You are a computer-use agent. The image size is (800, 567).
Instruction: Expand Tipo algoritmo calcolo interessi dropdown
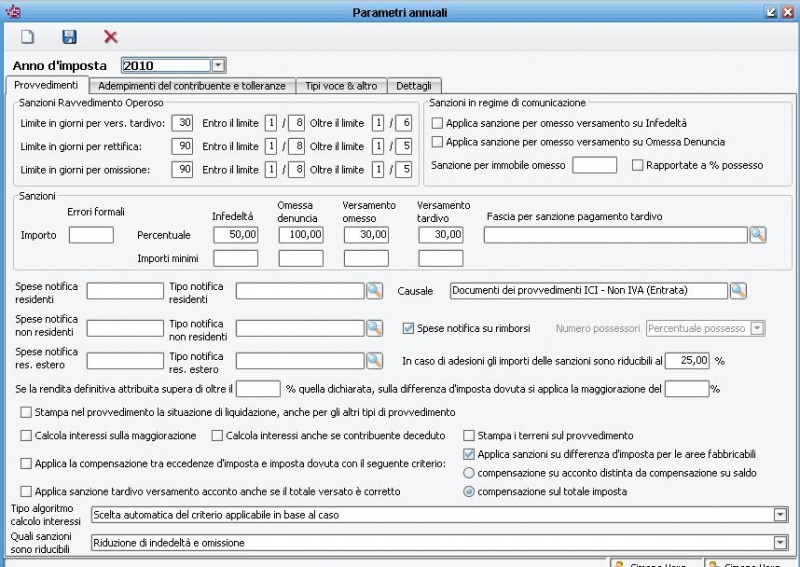point(780,515)
